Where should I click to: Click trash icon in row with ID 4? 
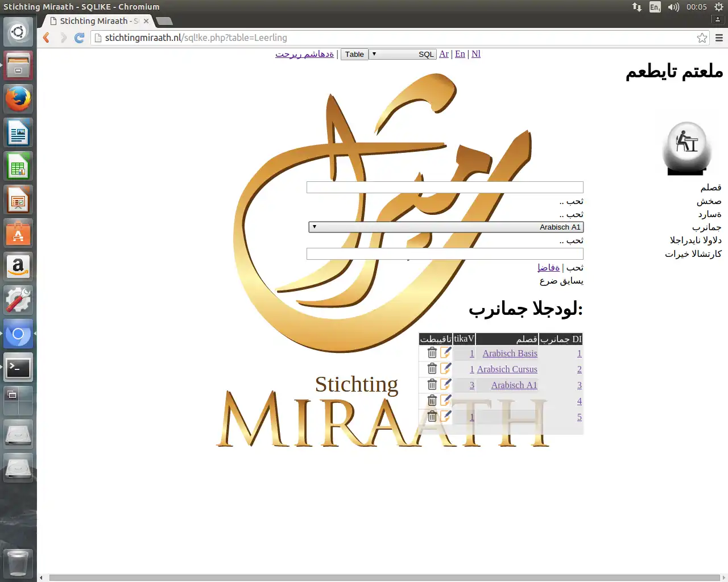click(x=432, y=401)
